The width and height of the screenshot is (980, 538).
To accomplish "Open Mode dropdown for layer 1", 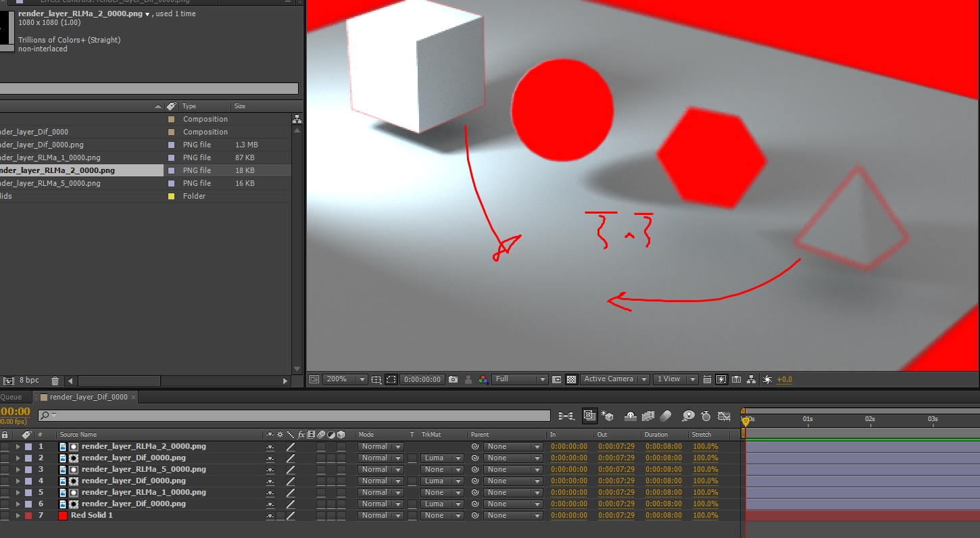I will click(380, 447).
